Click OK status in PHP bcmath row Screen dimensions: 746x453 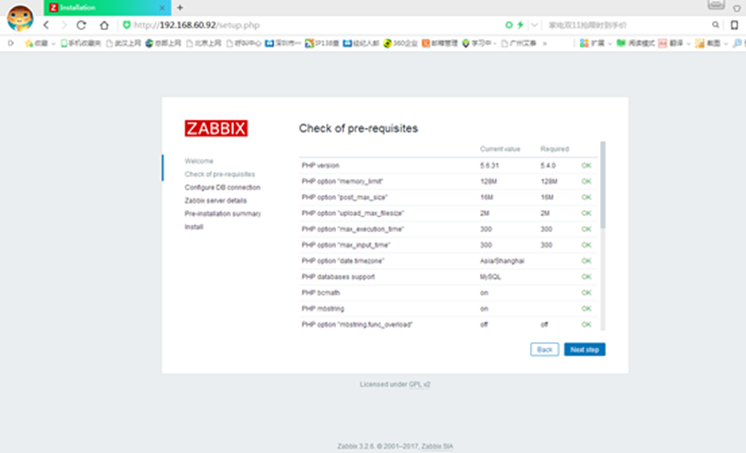586,293
